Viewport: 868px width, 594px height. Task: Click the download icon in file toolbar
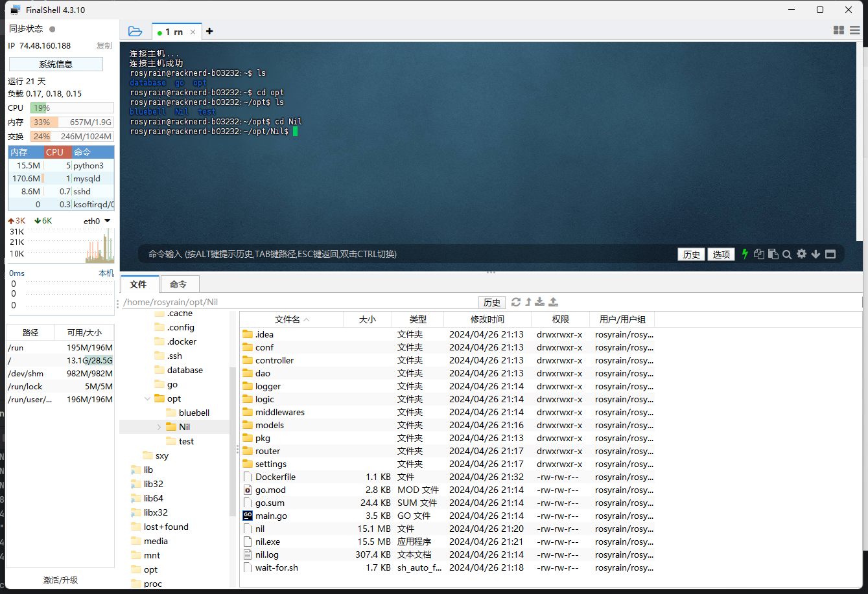(x=539, y=302)
